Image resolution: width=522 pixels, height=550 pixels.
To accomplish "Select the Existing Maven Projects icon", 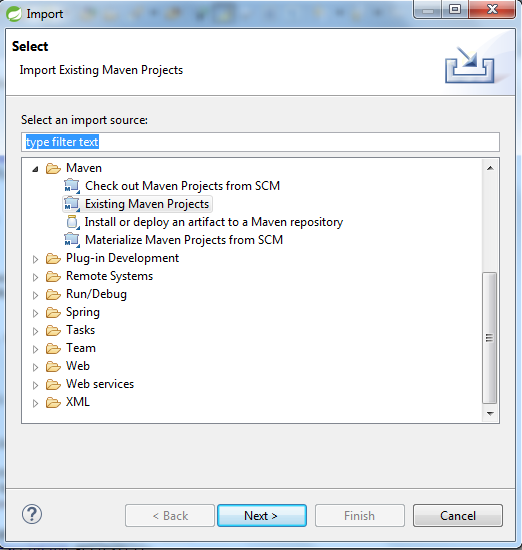I will point(72,203).
